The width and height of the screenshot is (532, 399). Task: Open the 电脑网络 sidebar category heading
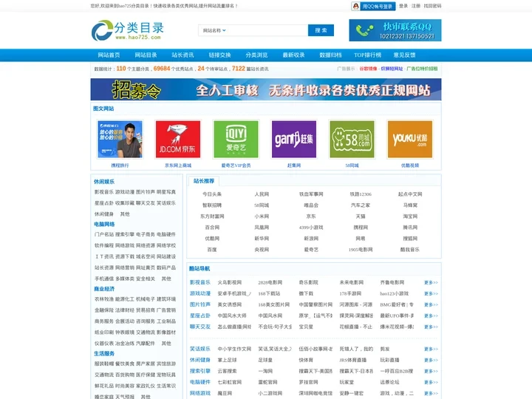coord(104,225)
